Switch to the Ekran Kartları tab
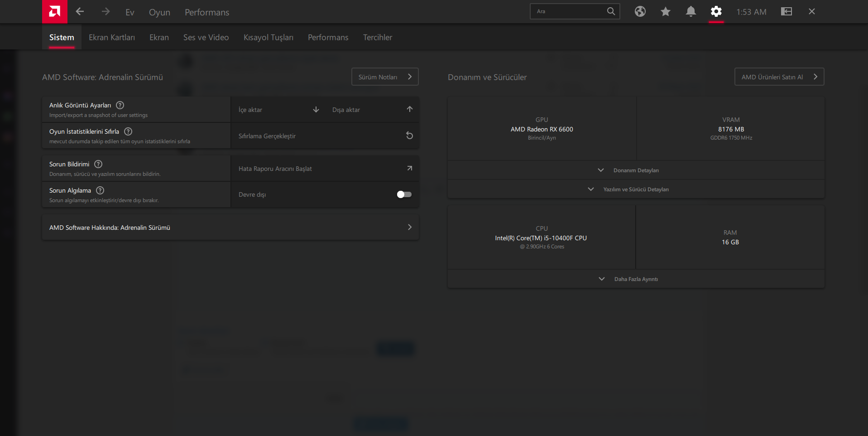 [x=112, y=37]
